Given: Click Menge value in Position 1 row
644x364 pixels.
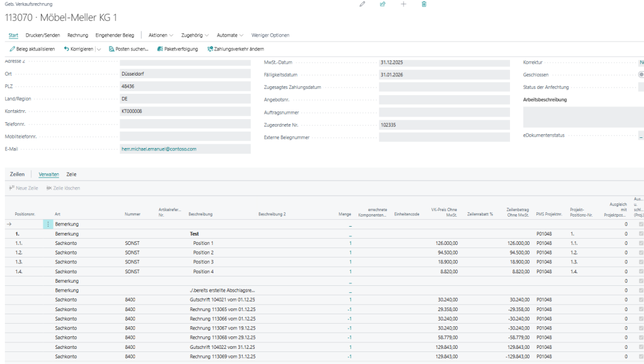Looking at the screenshot, I should pos(350,243).
